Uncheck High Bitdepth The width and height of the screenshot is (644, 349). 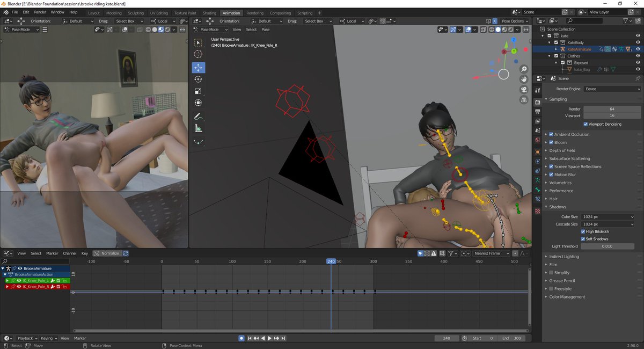click(x=583, y=231)
